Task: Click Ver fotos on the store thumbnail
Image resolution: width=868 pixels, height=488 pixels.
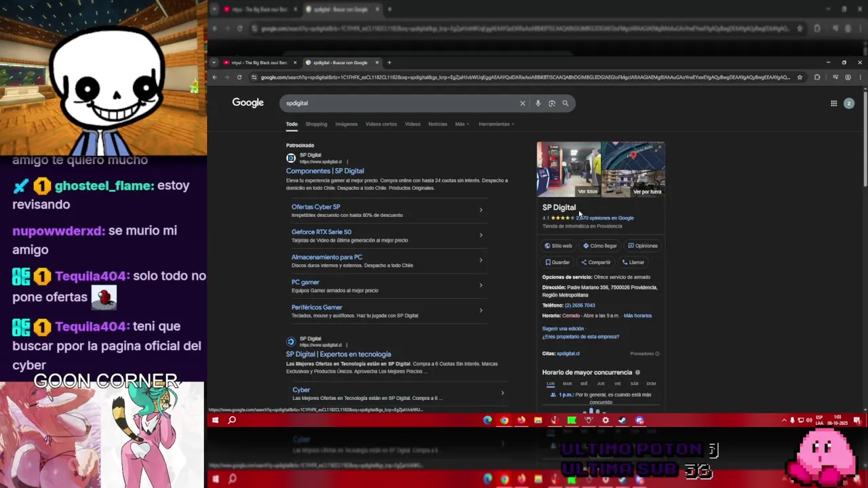Action: tap(588, 192)
